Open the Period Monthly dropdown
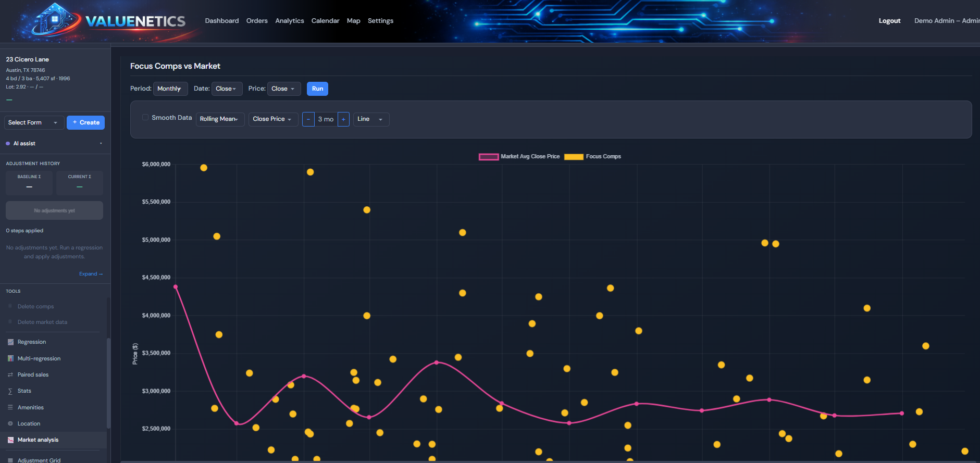980x463 pixels. (170, 89)
